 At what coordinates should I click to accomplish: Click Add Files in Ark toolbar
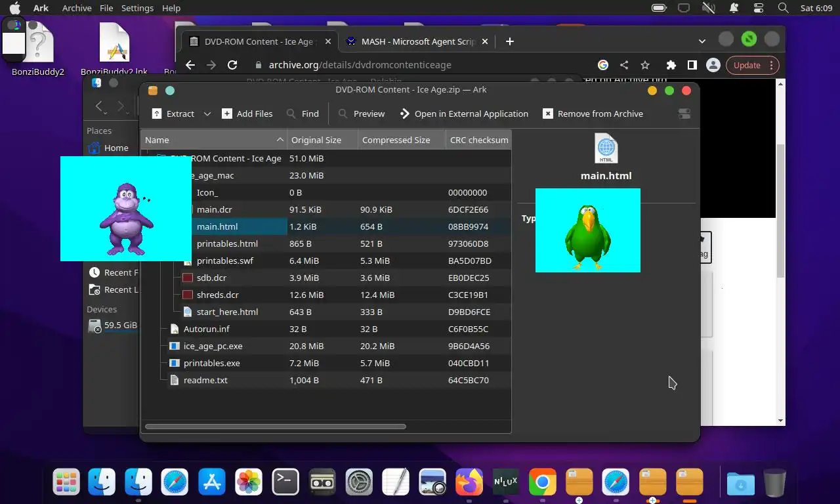tap(247, 114)
